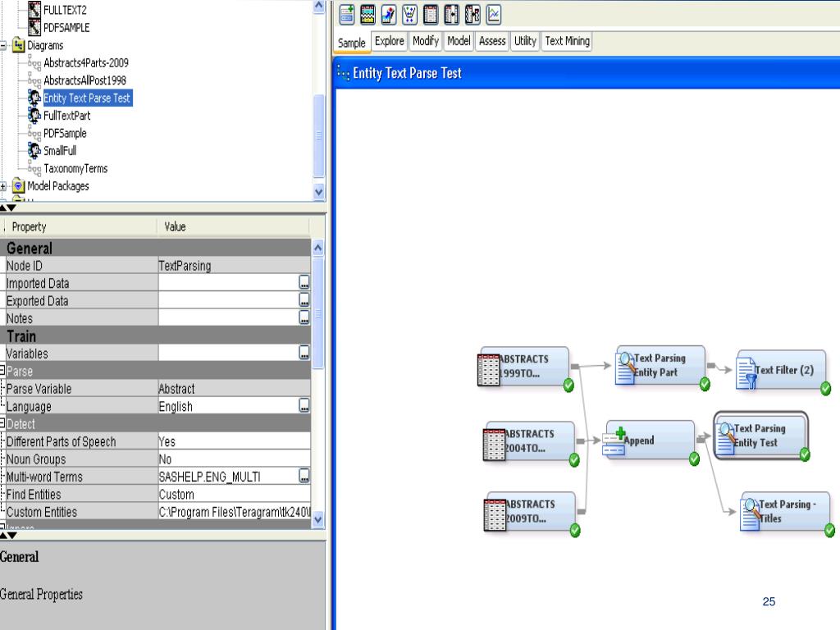Select the ABSTRACTS 1999TO data node
The width and height of the screenshot is (840, 630).
tap(524, 367)
